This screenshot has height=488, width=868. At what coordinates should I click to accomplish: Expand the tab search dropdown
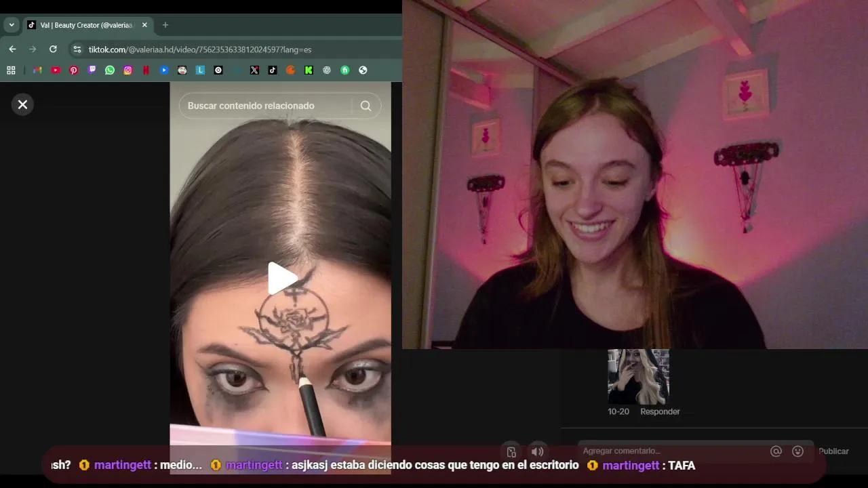pyautogui.click(x=12, y=25)
